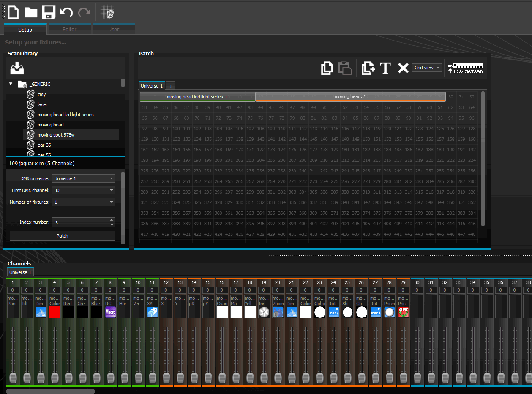Undo the last action

pos(66,12)
